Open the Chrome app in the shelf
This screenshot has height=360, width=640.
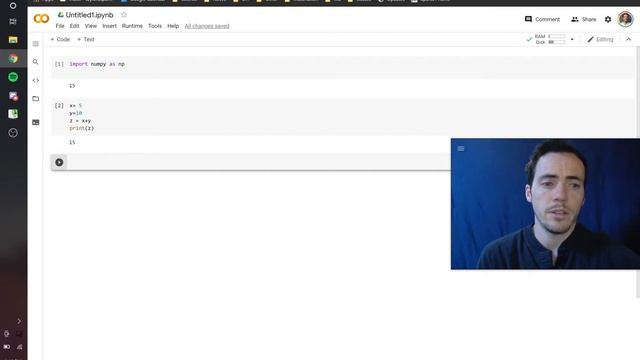13,58
